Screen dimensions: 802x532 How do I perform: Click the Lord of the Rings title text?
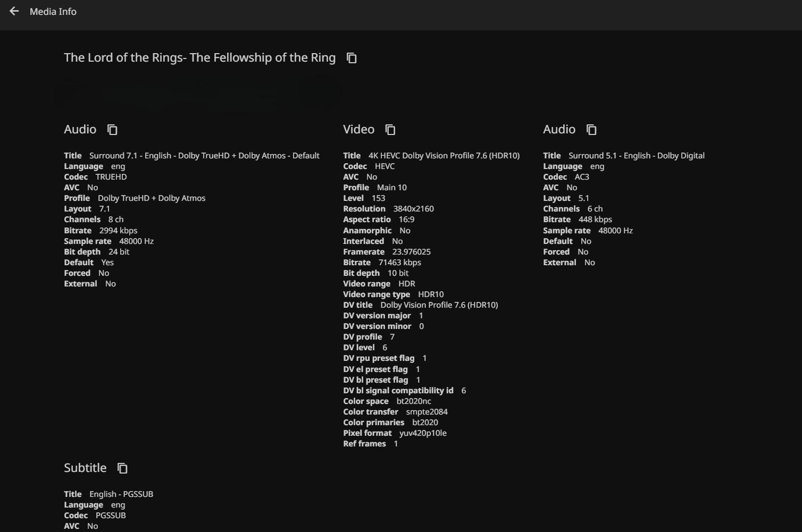[199, 58]
